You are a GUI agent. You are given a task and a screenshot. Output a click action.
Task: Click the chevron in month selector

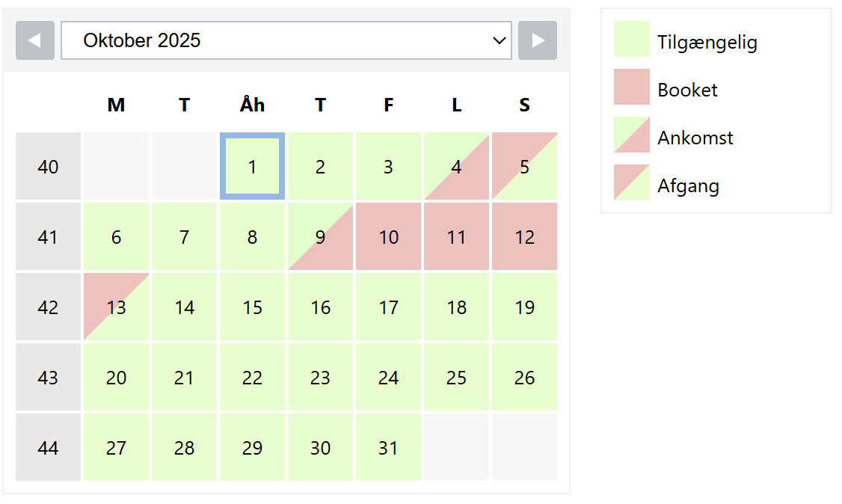pos(500,41)
